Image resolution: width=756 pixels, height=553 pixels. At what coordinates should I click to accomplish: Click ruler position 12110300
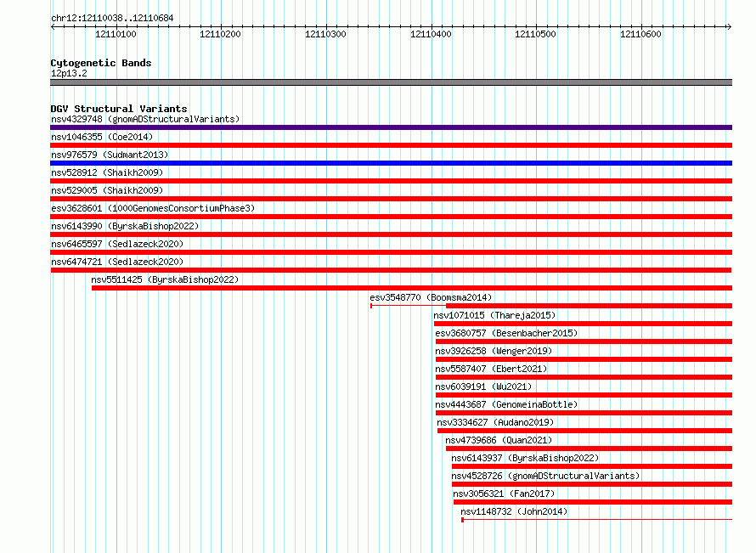pos(325,34)
